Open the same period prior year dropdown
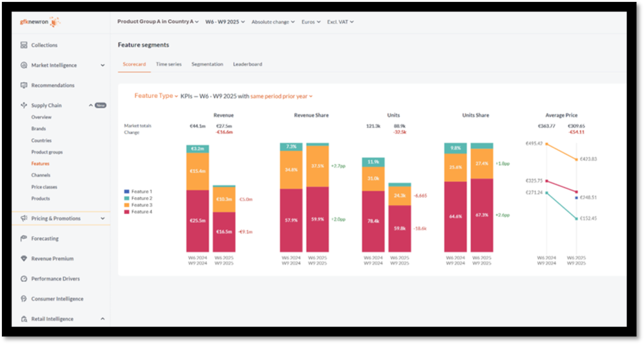Viewport: 644px width, 344px height. click(x=281, y=96)
